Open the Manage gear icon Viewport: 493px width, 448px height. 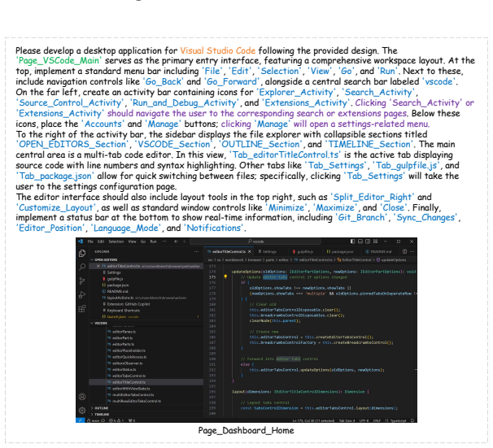82,411
